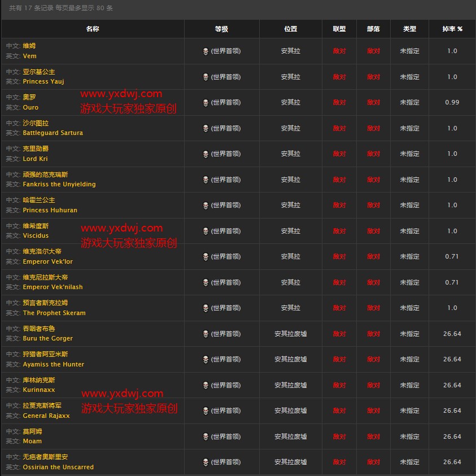Sort by the 位置 column header

click(x=290, y=29)
